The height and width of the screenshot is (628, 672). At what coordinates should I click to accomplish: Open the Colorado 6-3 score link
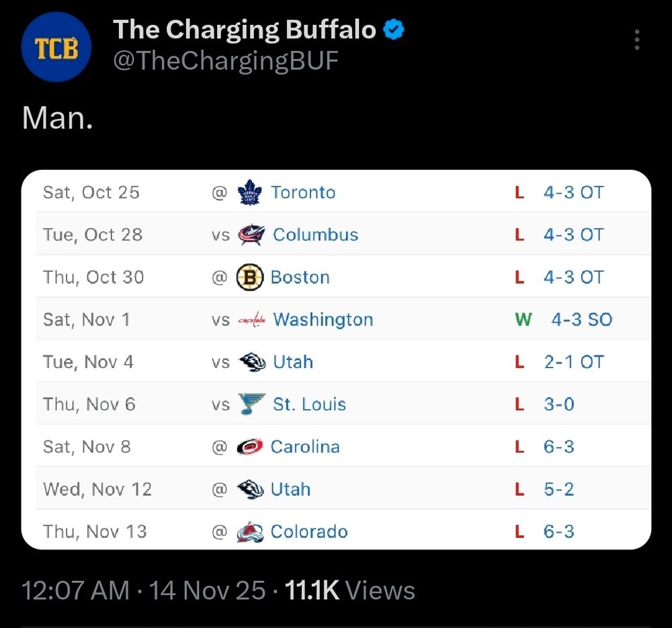(558, 532)
